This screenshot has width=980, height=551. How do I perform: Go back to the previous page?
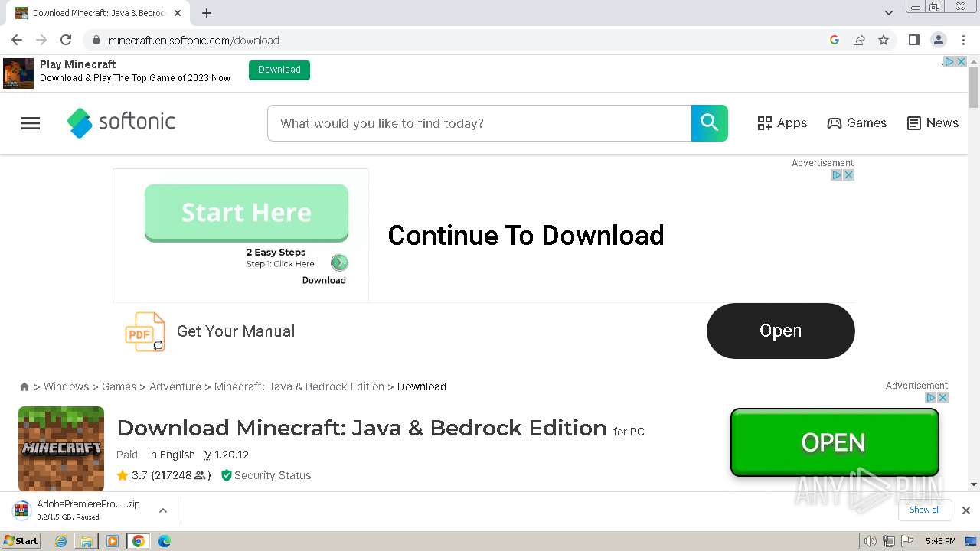[x=17, y=40]
